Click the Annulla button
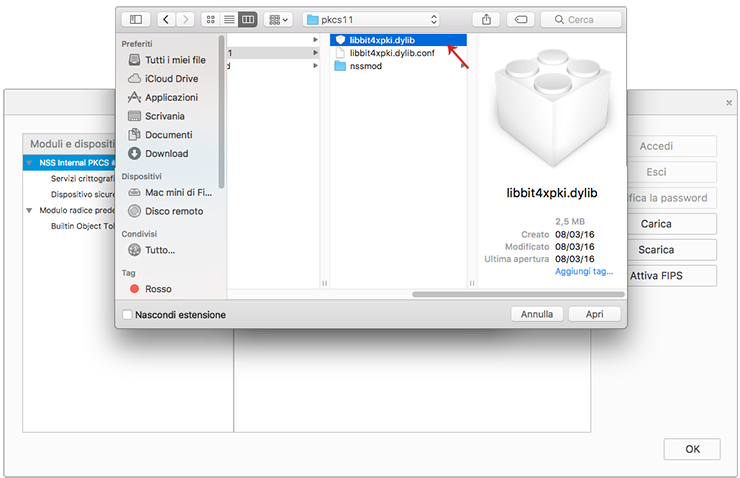Image resolution: width=740 pixels, height=478 pixels. pos(537,314)
